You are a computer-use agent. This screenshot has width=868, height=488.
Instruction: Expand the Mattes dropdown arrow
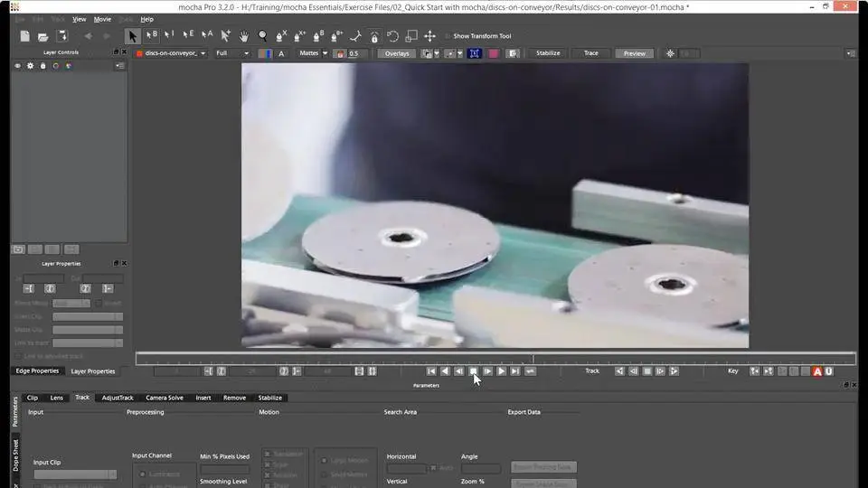click(x=325, y=53)
